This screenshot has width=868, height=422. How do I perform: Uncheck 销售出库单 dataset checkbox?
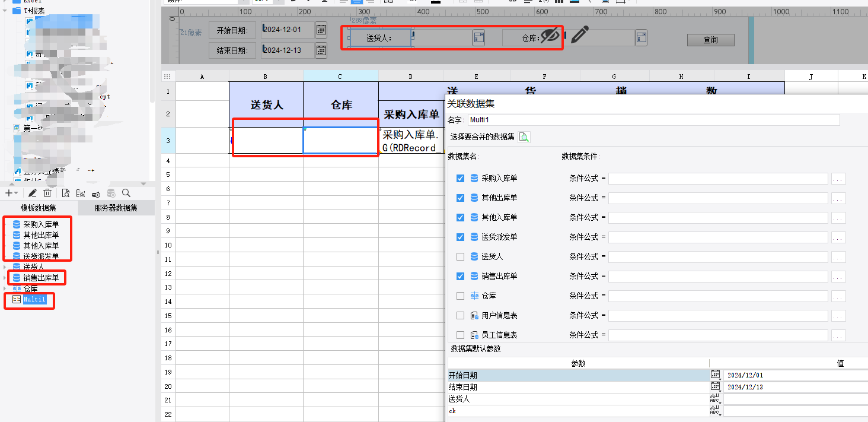[x=461, y=276]
